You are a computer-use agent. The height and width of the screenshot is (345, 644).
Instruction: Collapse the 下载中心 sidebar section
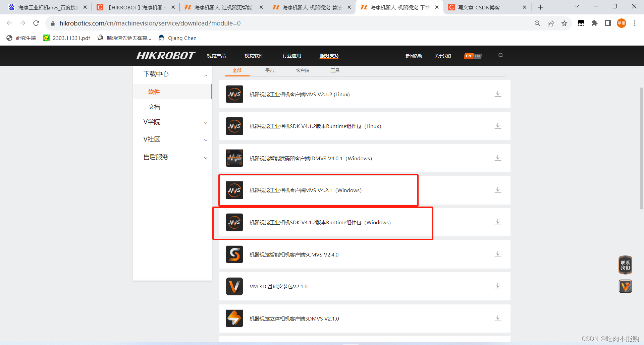pos(206,75)
